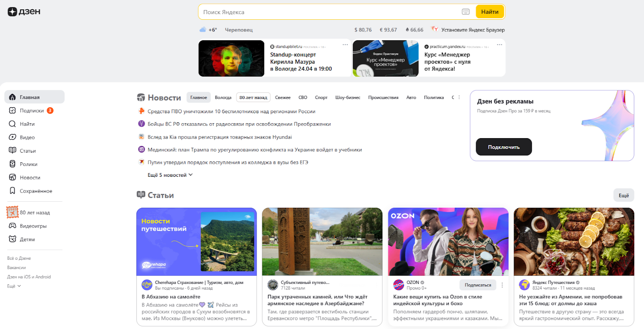Open Установите Яндекс Браузер link
Screen dimensions: 644x329
[x=473, y=30]
